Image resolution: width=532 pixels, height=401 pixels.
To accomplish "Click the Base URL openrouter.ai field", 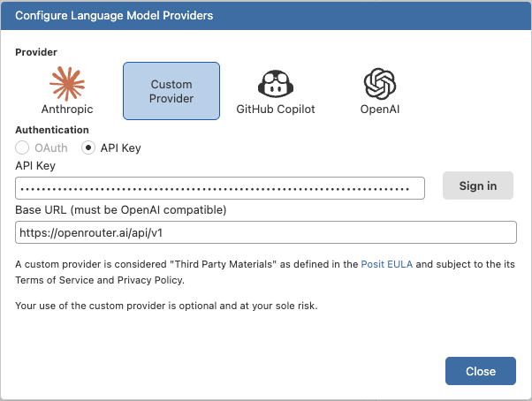I will tap(265, 231).
